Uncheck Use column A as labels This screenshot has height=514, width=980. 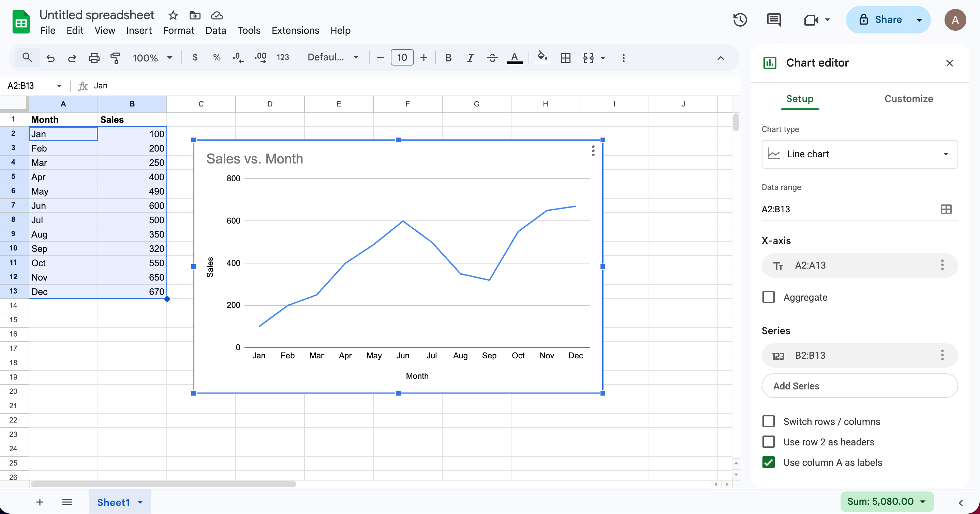(x=768, y=462)
